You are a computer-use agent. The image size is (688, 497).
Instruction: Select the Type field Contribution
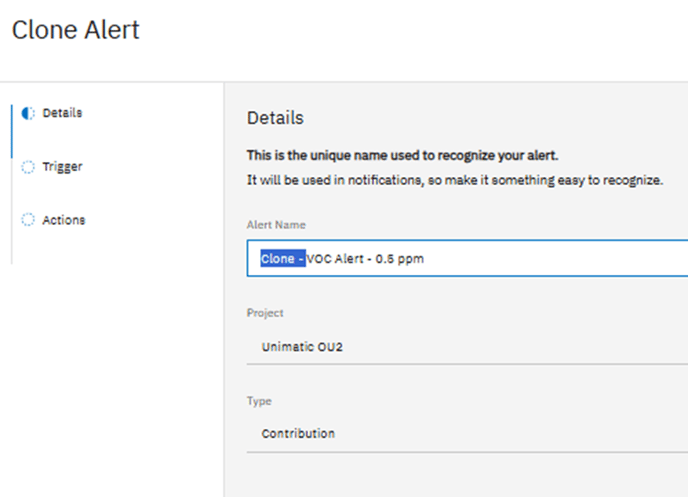pos(298,434)
